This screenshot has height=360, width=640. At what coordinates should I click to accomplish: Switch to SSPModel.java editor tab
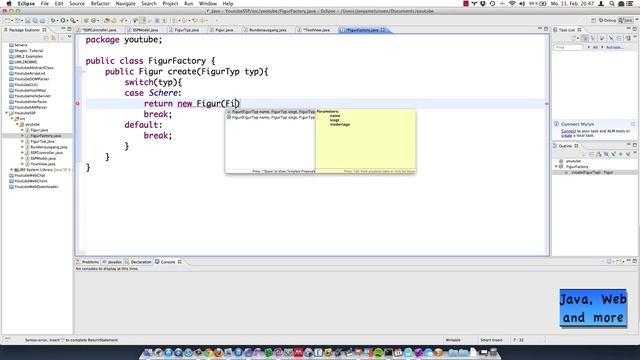[145, 30]
